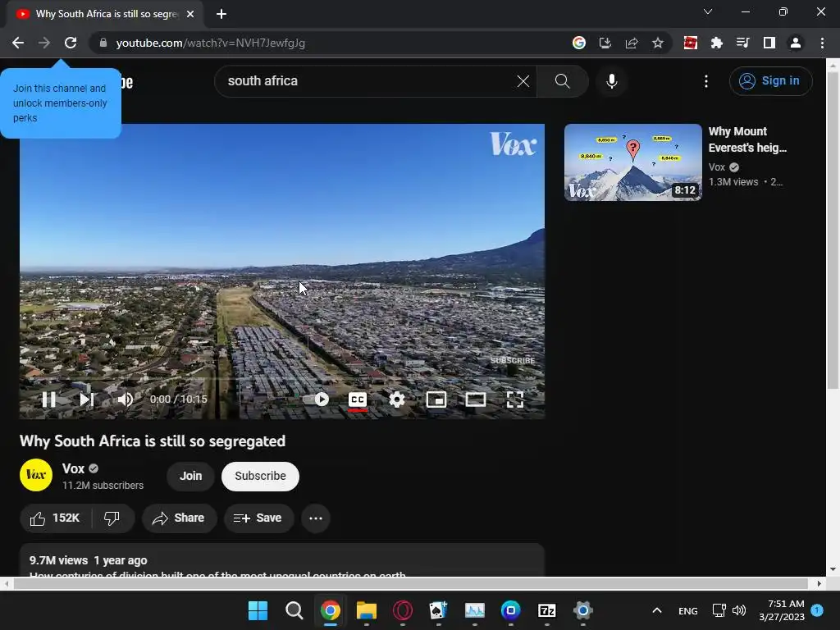Enable theater mode view

(476, 399)
